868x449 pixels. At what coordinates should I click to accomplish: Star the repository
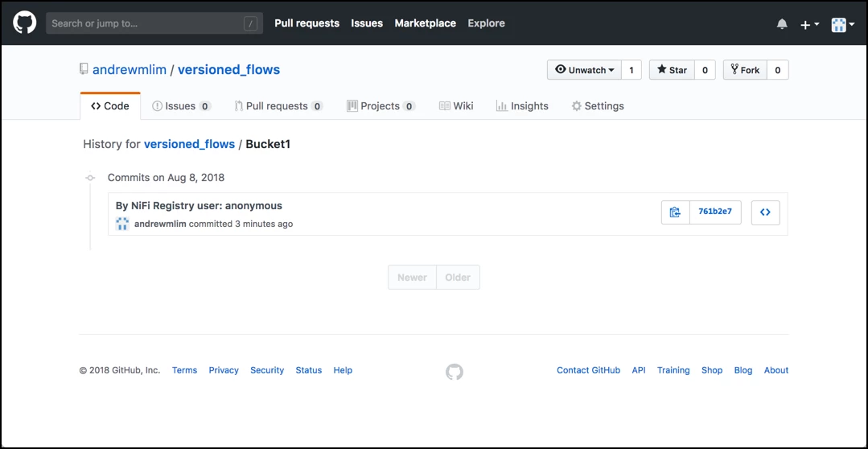click(672, 70)
